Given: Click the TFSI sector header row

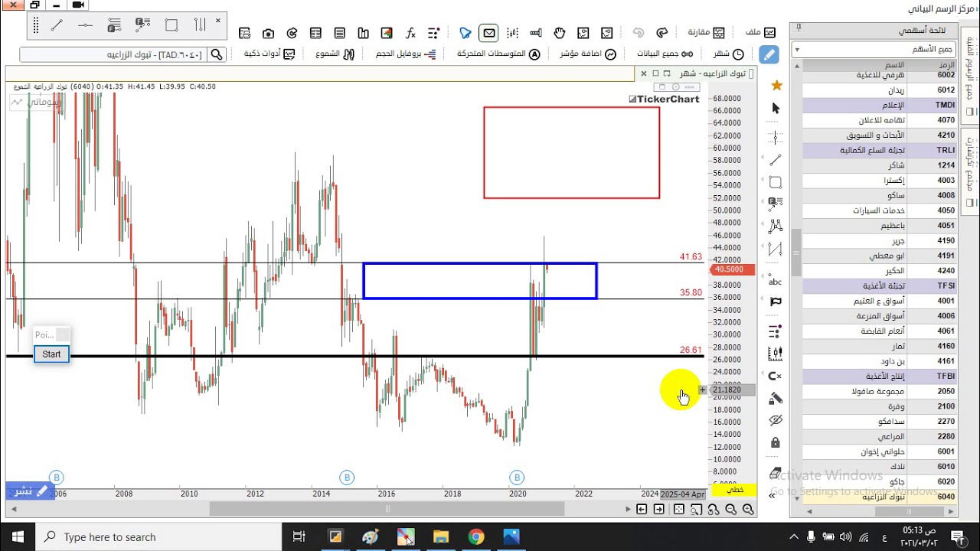Looking at the screenshot, I should [x=879, y=285].
